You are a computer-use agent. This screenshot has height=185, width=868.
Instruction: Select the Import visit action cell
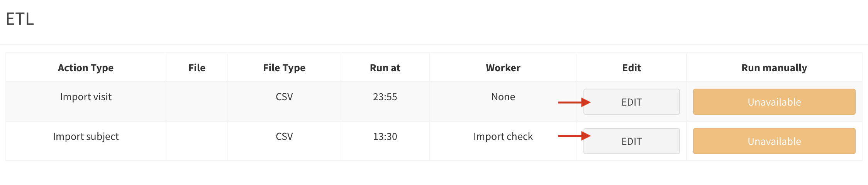click(86, 97)
